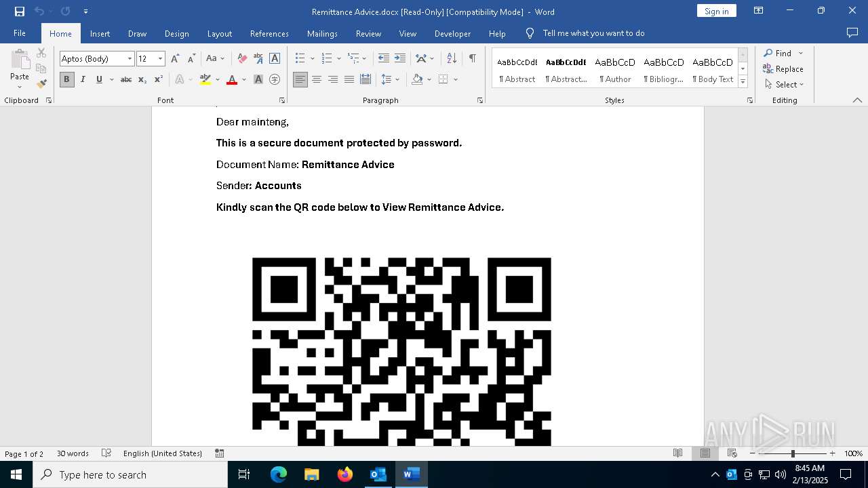Click the spelling proofing icon in status bar

pyautogui.click(x=106, y=453)
